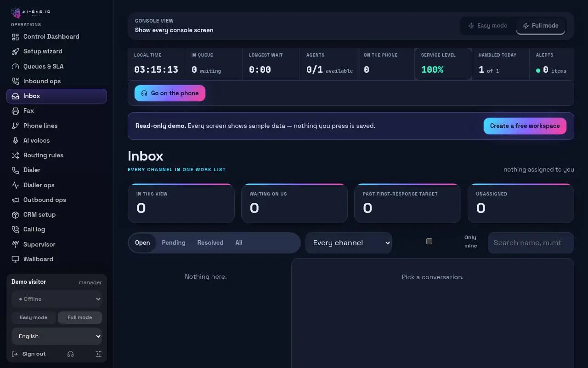Open the Inbox sidebar item
Image resolution: width=588 pixels, height=368 pixels.
[x=57, y=96]
